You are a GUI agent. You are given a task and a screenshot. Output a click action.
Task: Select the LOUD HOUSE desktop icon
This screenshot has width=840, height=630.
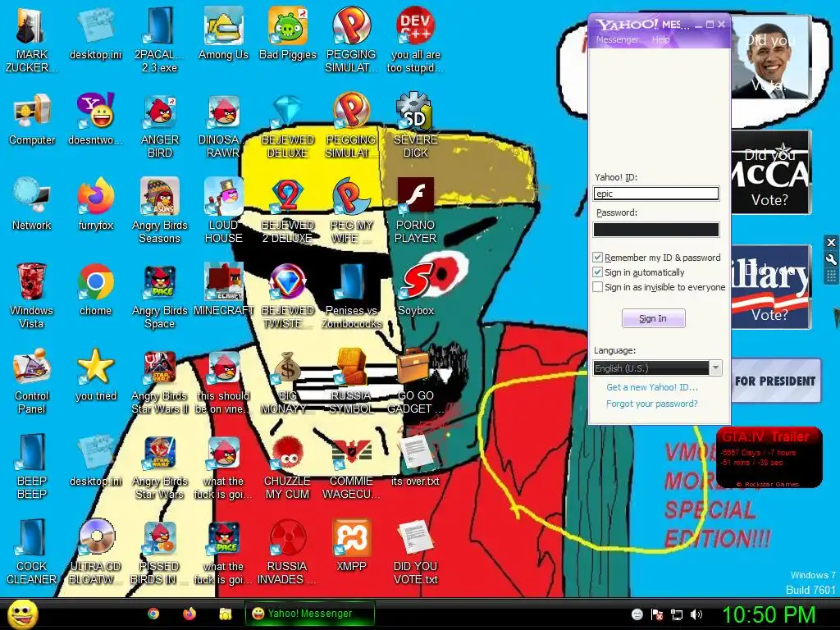coord(223,211)
